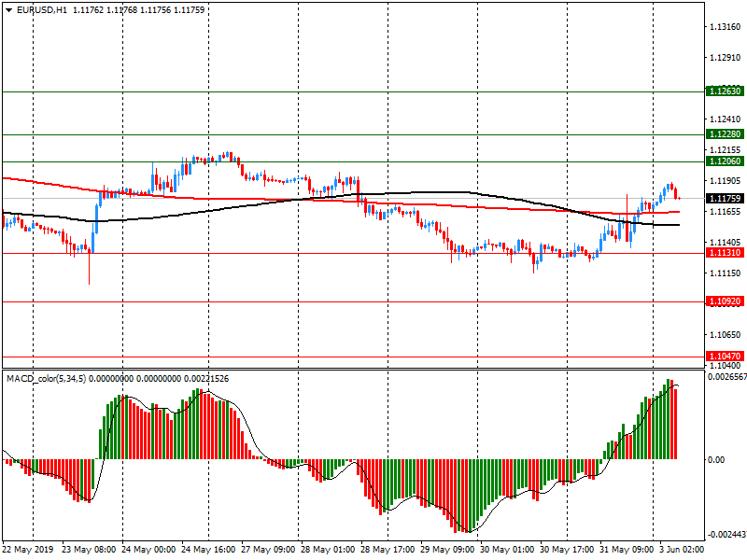
Task: Select the current price tag 1.11759
Action: pyautogui.click(x=724, y=199)
